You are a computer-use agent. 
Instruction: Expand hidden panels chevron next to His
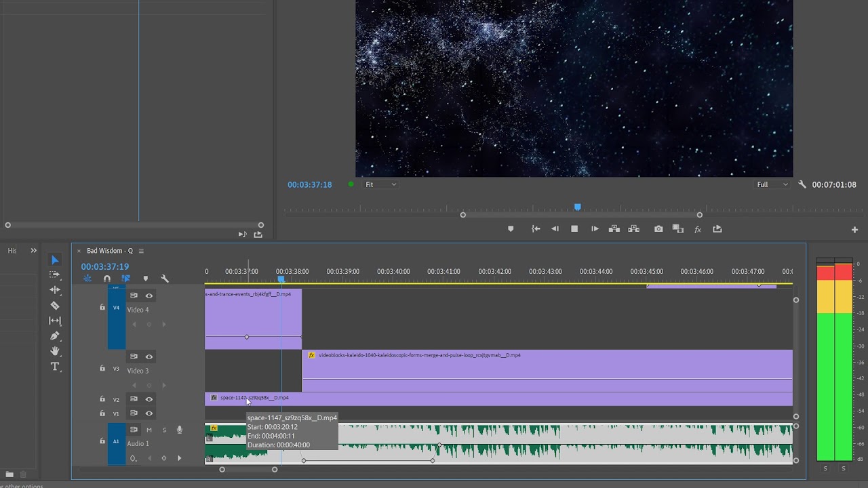click(x=33, y=251)
